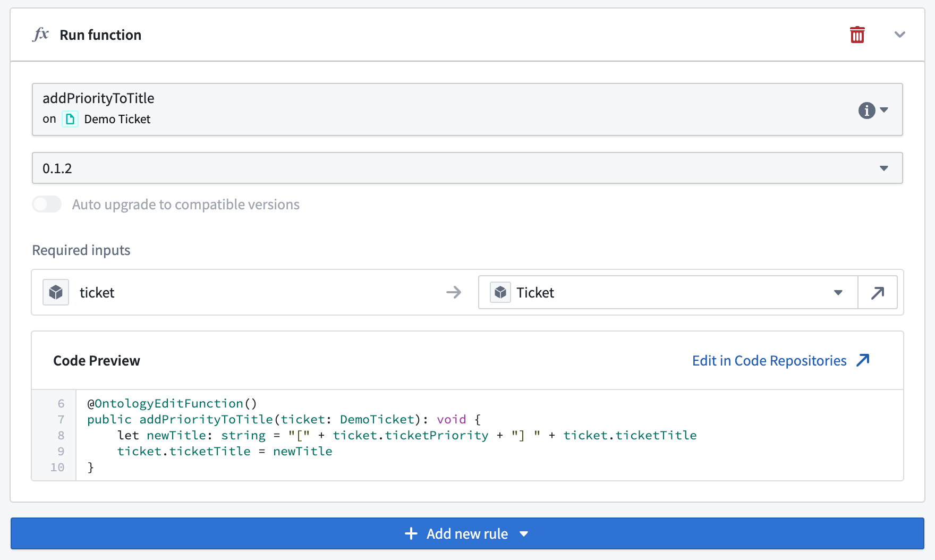Click the fx function icon

tap(40, 35)
